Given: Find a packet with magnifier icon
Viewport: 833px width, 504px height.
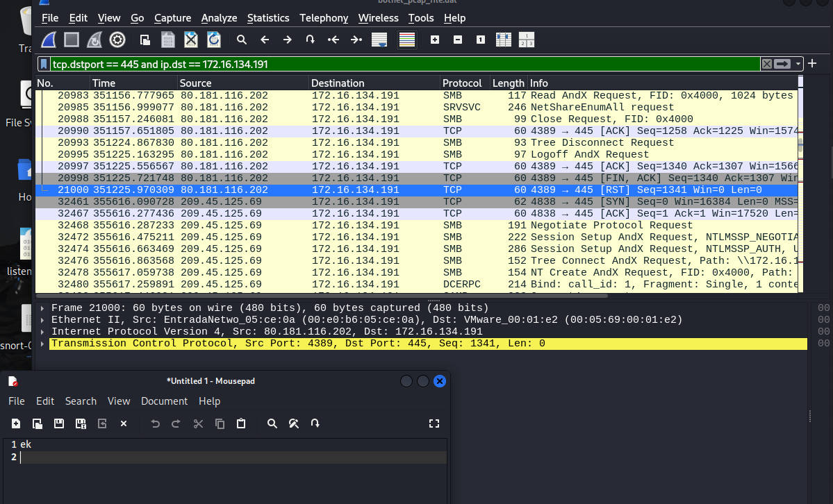Looking at the screenshot, I should click(x=242, y=40).
